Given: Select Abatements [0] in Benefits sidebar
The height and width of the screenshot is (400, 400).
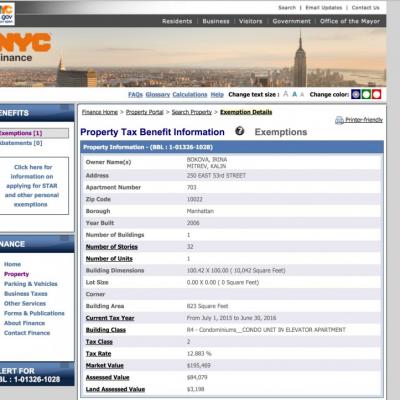Looking at the screenshot, I should [x=21, y=143].
